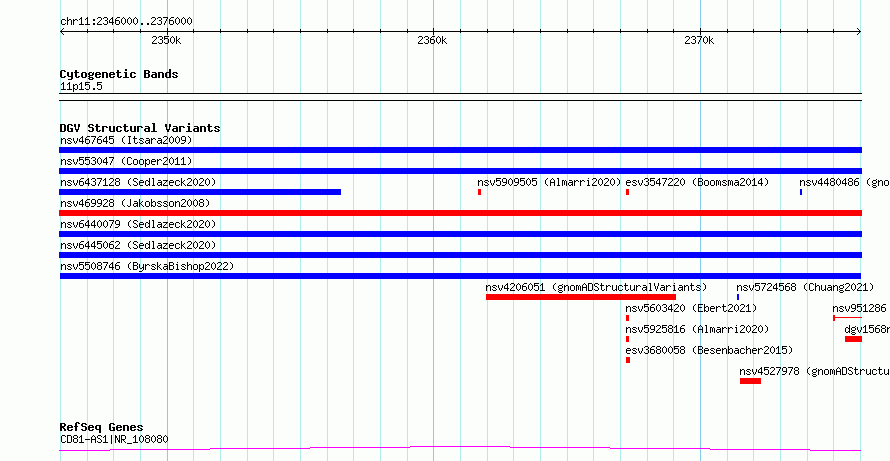
Task: Open the nsv469928 (Jakobsson2008) label
Action: [x=135, y=203]
